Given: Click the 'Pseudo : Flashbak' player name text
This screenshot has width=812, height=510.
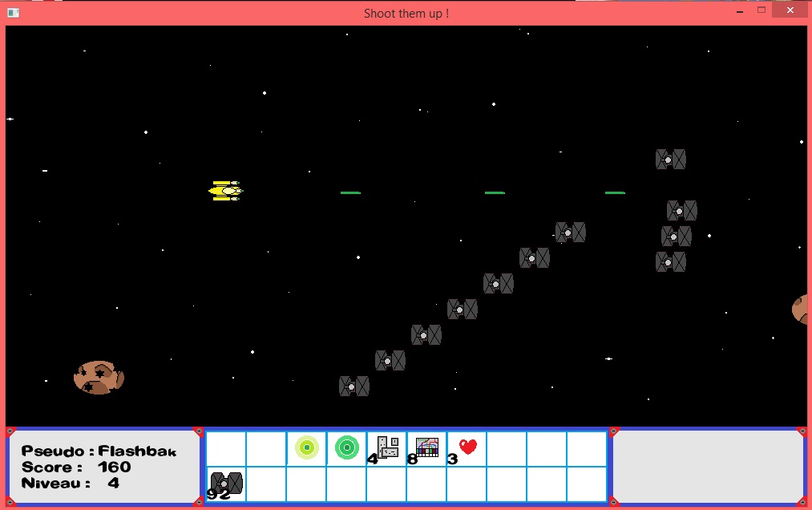Looking at the screenshot, I should coord(99,451).
